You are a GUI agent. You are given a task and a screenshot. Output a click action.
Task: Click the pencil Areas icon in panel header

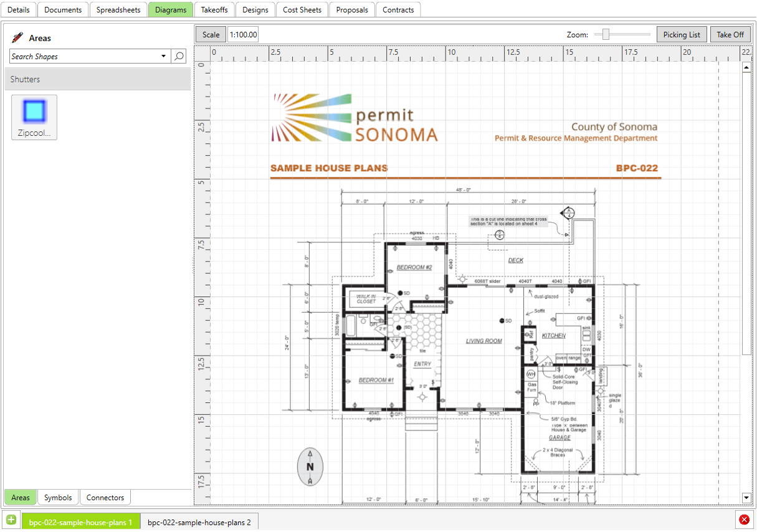coord(17,38)
